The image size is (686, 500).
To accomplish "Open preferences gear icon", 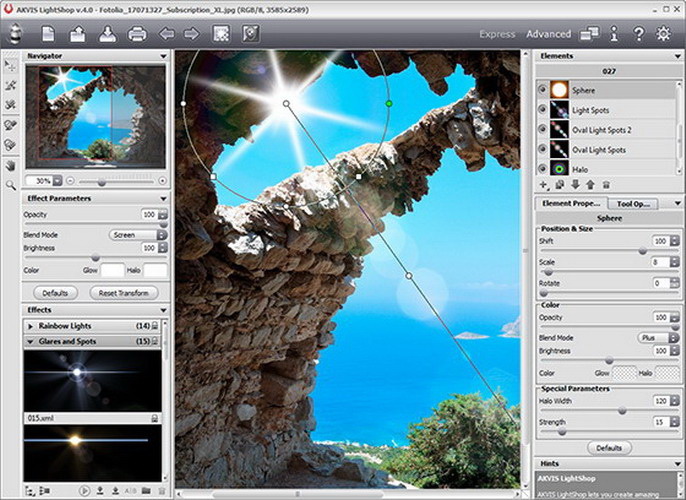I will pos(663,34).
